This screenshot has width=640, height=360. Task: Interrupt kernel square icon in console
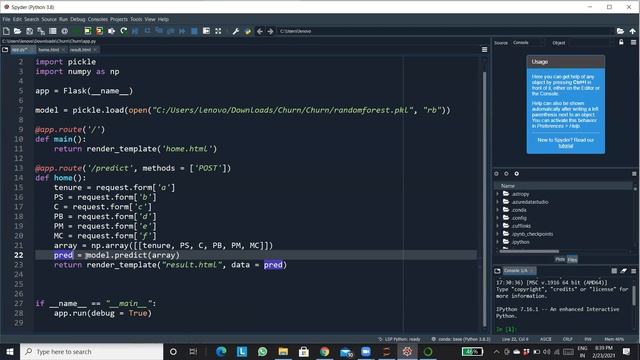(614, 271)
